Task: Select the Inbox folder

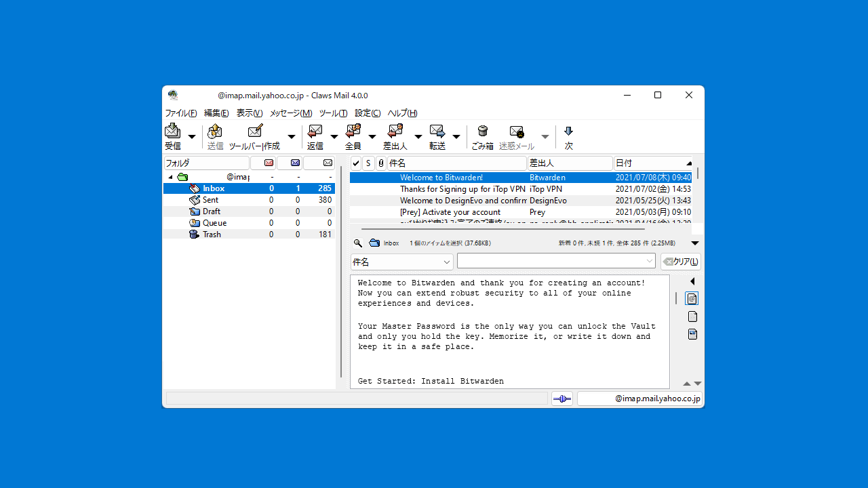Action: (249, 188)
